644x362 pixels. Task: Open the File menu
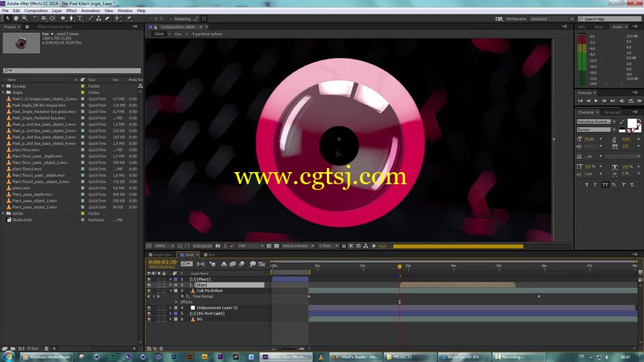[6, 10]
